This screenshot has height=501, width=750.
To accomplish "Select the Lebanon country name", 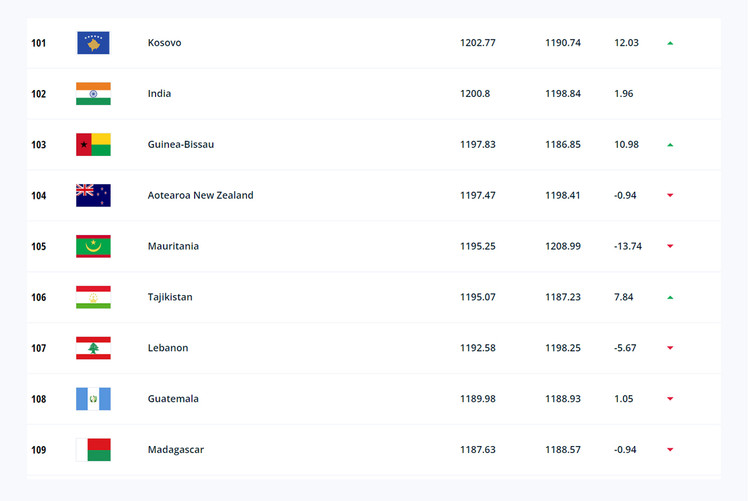I will click(x=168, y=348).
